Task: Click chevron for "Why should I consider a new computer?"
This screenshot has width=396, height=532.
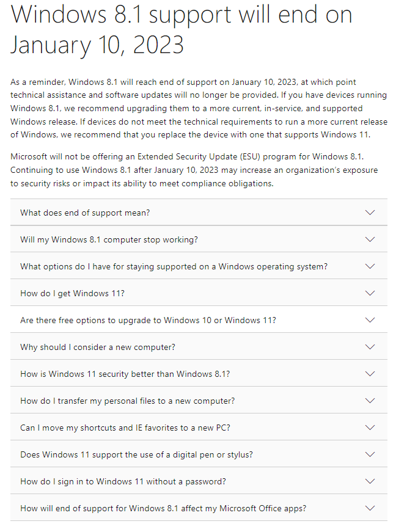Action: [369, 347]
